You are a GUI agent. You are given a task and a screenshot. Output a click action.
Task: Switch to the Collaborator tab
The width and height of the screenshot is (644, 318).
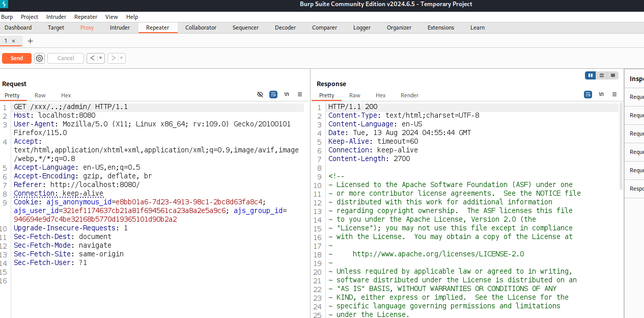tap(201, 28)
